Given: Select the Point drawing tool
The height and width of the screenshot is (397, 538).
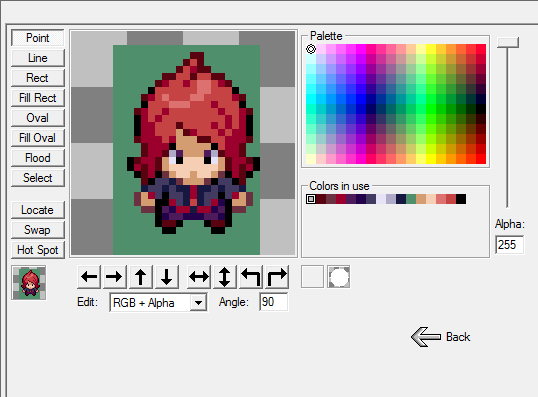Looking at the screenshot, I should click(x=38, y=38).
